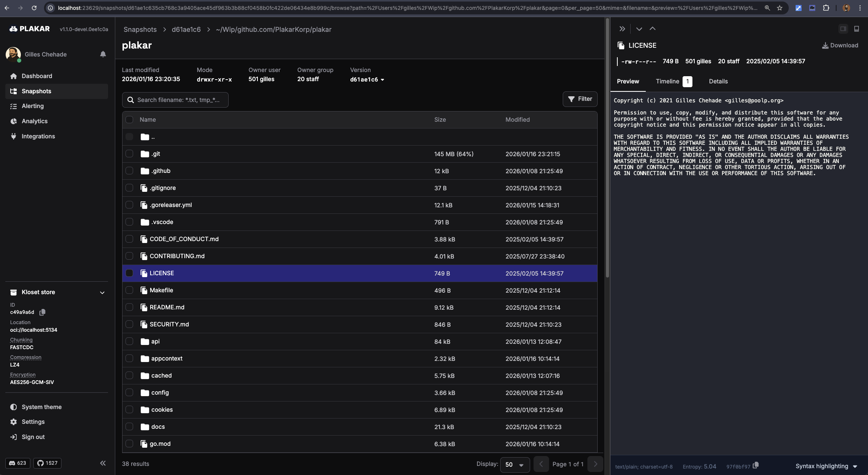
Task: Copy the Kloset store ID
Action: pyautogui.click(x=42, y=312)
